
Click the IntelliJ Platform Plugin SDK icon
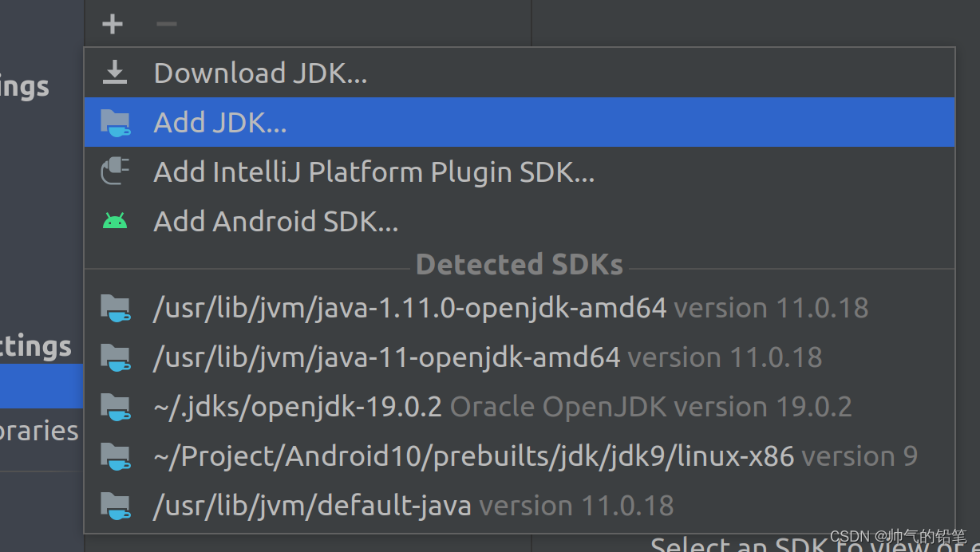pos(116,171)
